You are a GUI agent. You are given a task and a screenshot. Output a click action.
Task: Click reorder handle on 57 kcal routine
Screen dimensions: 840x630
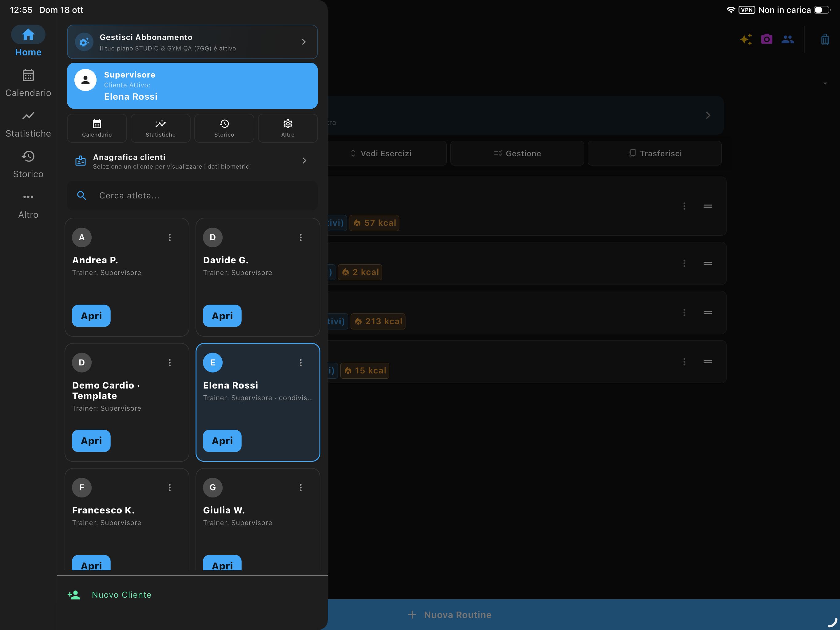coord(707,206)
